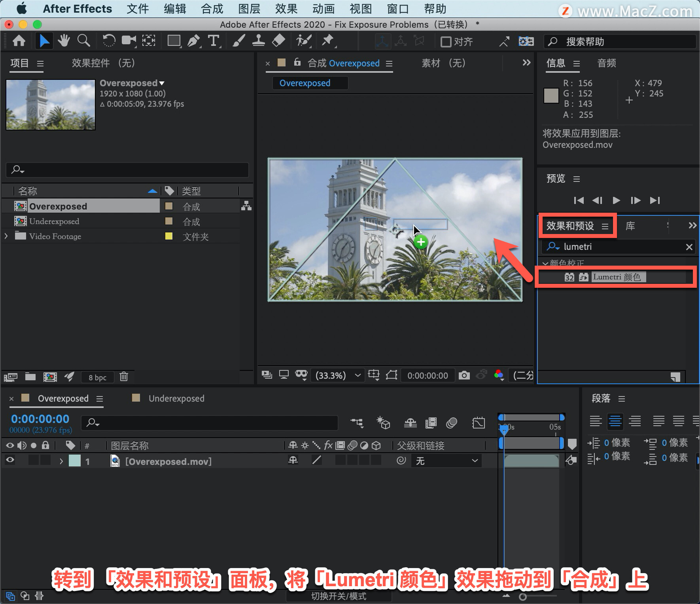
Task: Click the 切换开关/模式 toggle button
Action: pos(339,596)
